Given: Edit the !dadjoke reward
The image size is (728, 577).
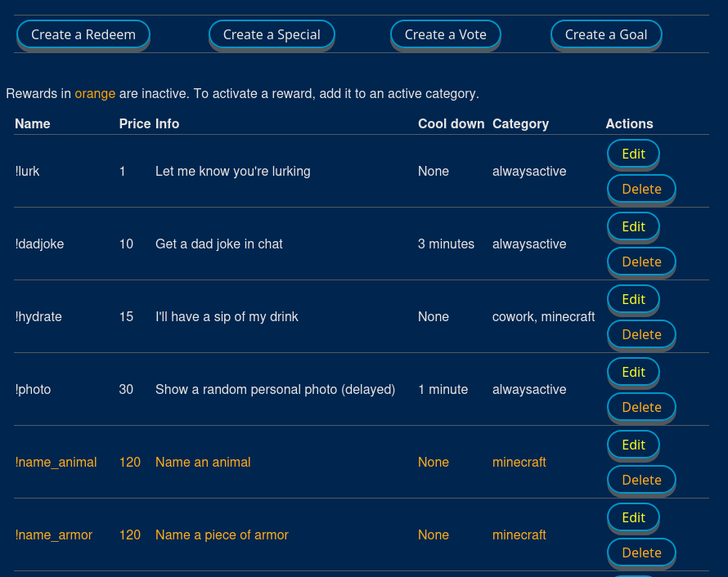Looking at the screenshot, I should click(x=633, y=226).
